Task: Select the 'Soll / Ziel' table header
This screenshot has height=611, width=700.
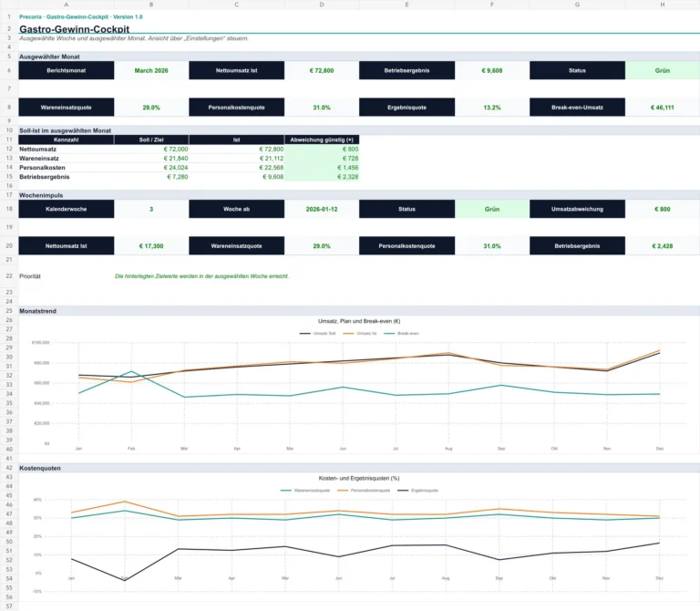Action: (x=151, y=140)
